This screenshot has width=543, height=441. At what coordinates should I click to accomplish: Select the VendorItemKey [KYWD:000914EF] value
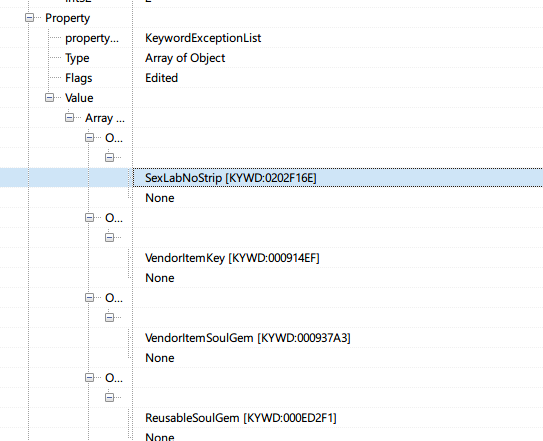click(232, 258)
